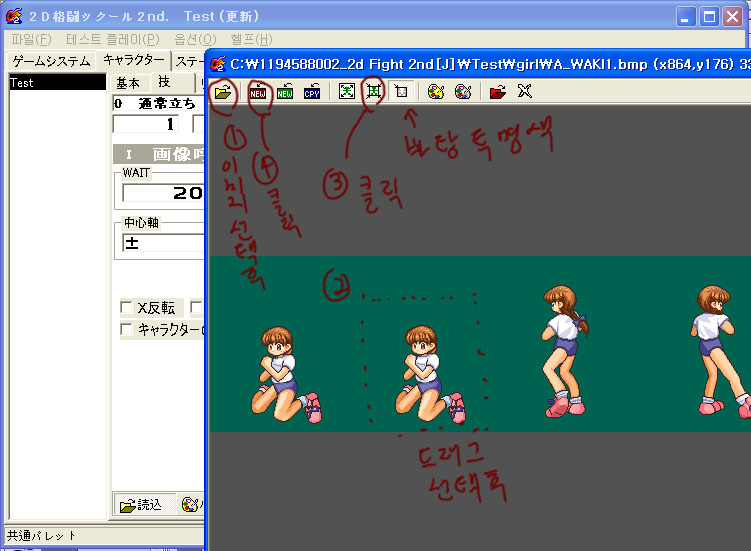Toggle the partially hidden checkbox right of X反転

tap(196, 308)
